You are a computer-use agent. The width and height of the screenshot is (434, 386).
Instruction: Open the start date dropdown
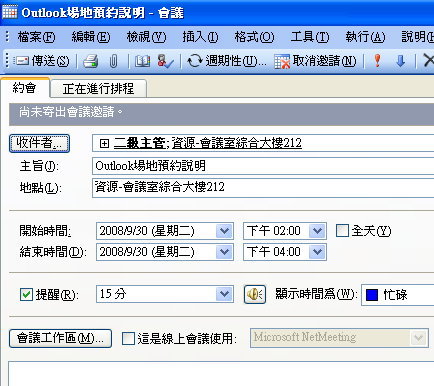tap(224, 231)
